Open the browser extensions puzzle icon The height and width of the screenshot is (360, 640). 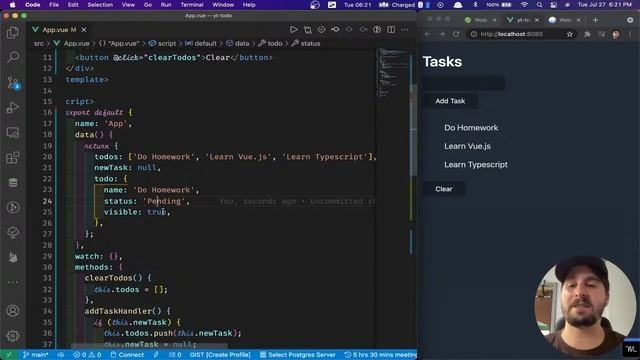587,34
